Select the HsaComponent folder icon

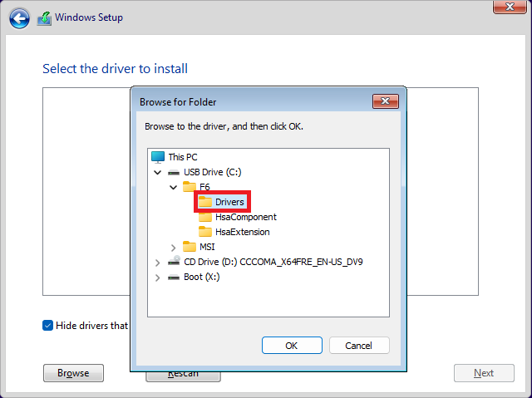(205, 217)
